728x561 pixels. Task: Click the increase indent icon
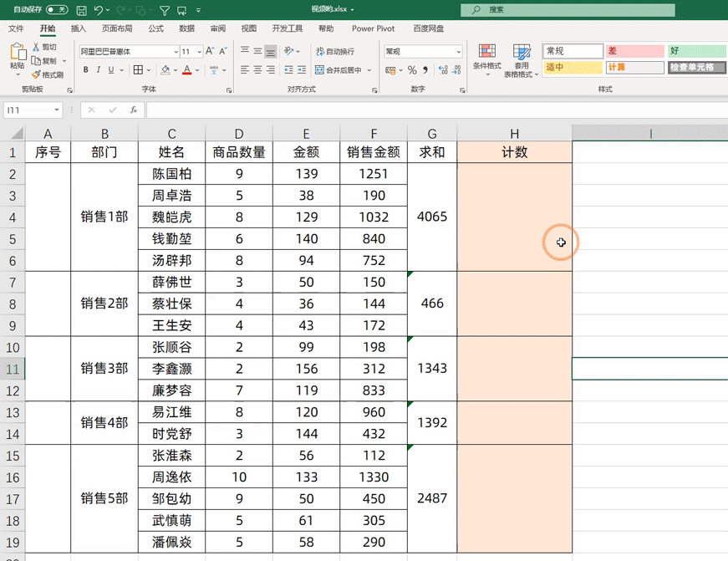point(302,69)
